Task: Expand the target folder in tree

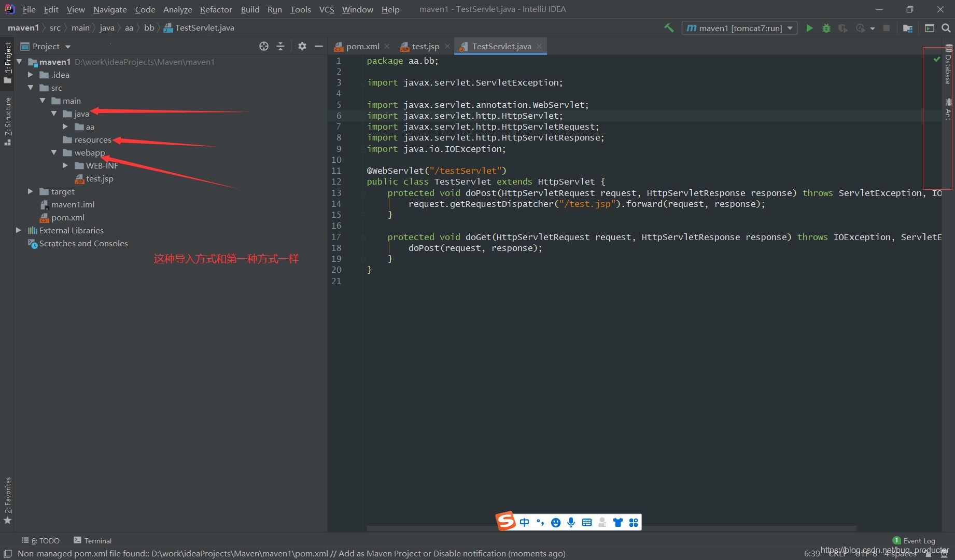Action: (31, 191)
